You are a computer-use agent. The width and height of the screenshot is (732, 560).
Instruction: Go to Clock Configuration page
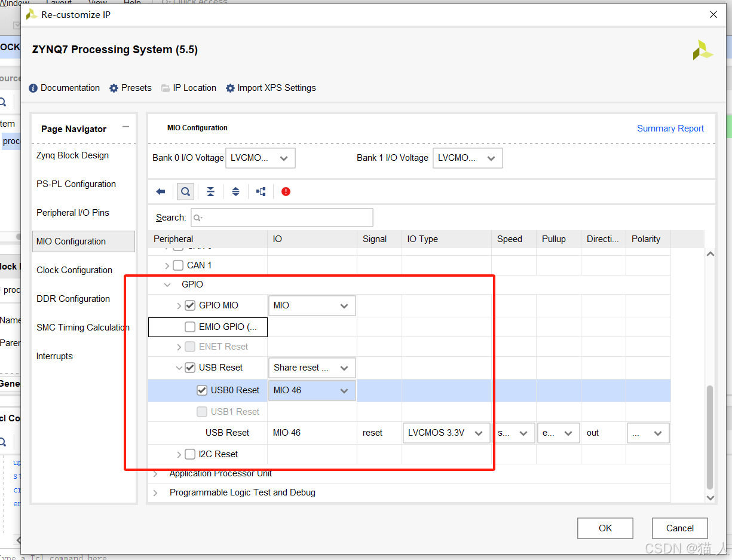tap(74, 270)
